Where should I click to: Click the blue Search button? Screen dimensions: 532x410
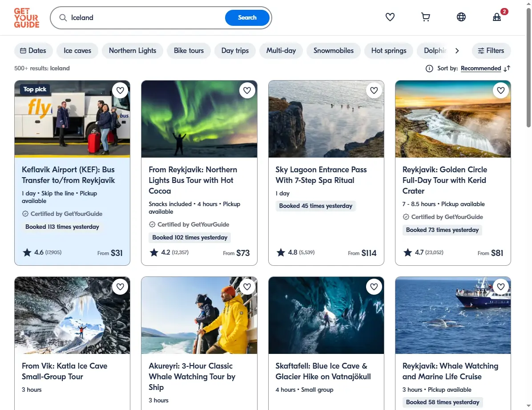[247, 18]
